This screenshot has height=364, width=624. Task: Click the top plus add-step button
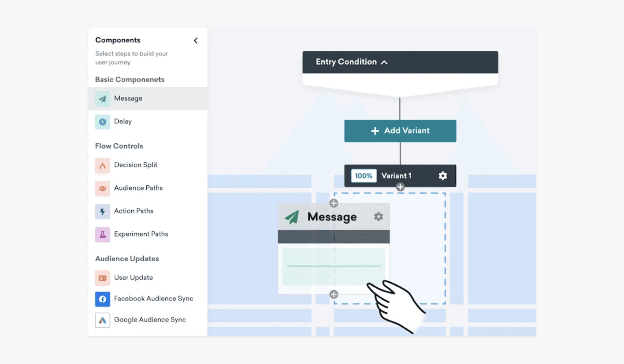click(399, 187)
